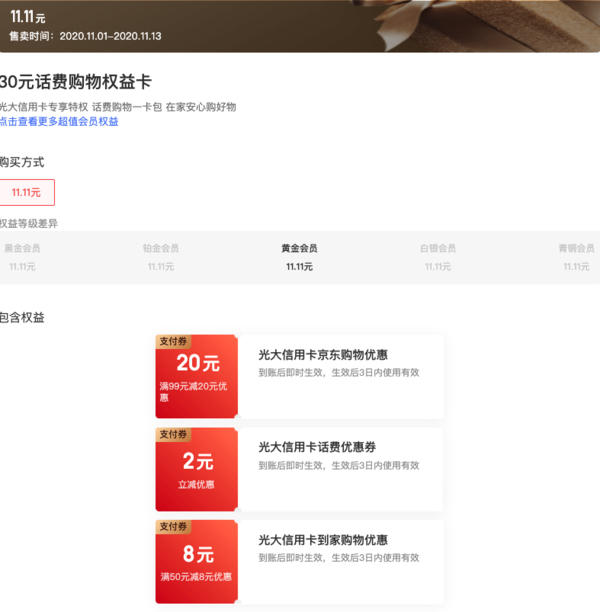The height and width of the screenshot is (612, 600).
Task: Open the red 2元 立减优惠 coupon card
Action: pyautogui.click(x=197, y=469)
